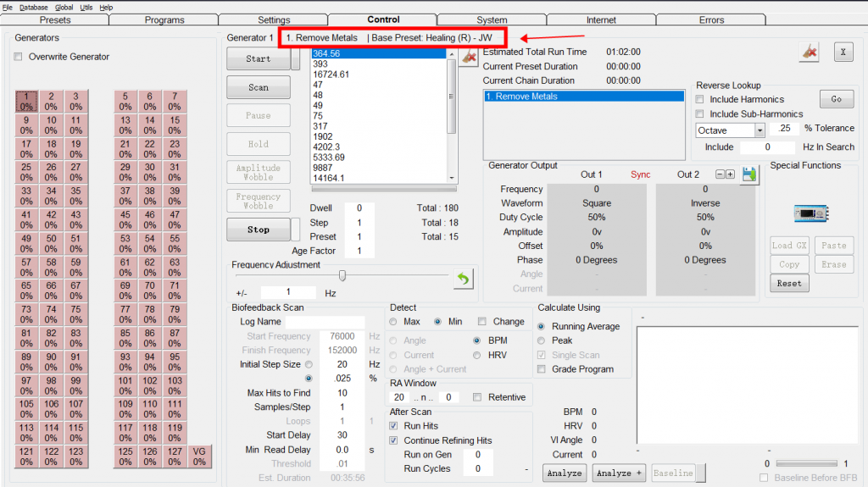This screenshot has height=487, width=868.
Task: Enable the Overwrite Generator checkbox
Action: pyautogui.click(x=19, y=57)
